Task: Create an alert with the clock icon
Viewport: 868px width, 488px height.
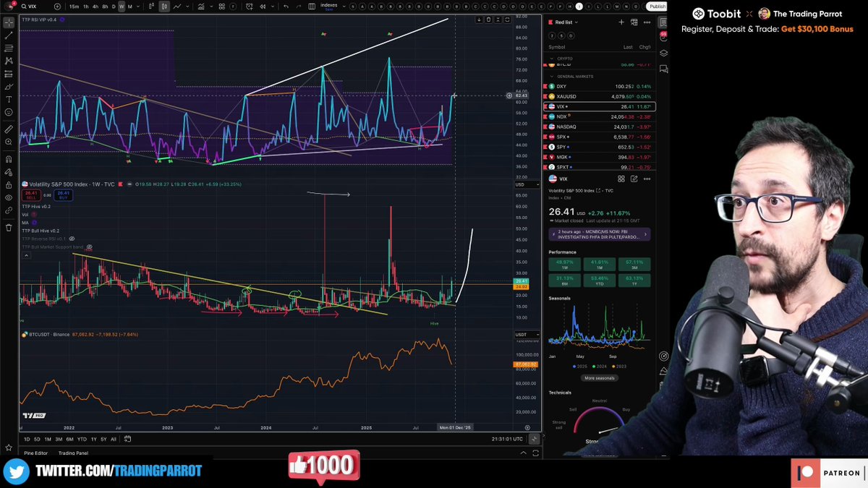Action: point(250,6)
